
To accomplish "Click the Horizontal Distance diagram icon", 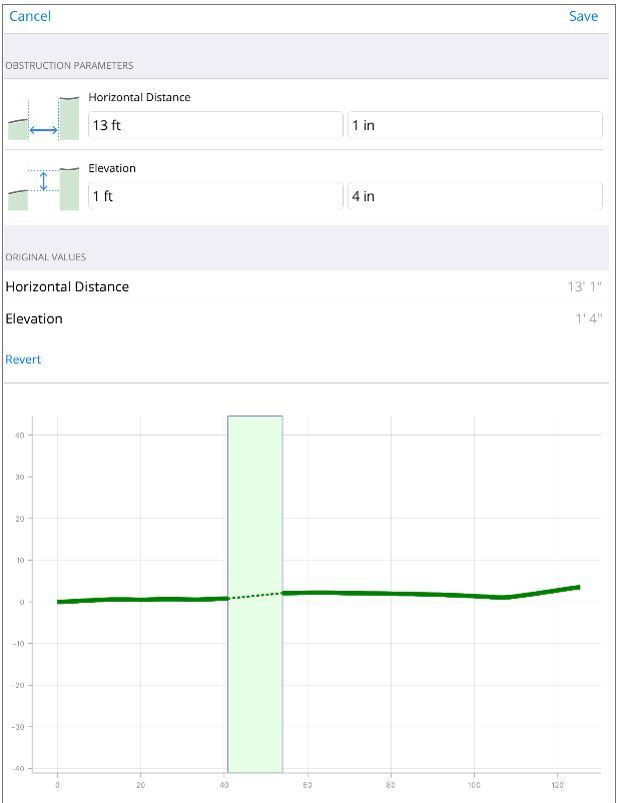I will 43,118.
